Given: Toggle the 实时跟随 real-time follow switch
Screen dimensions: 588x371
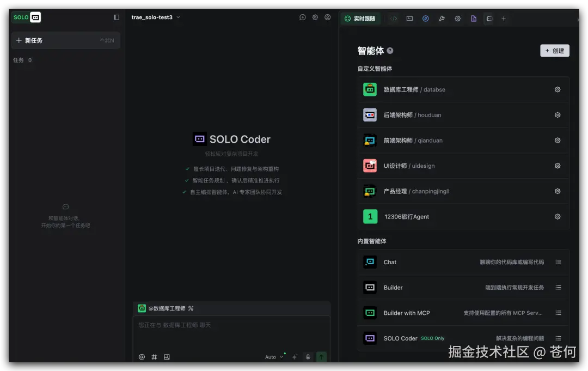Looking at the screenshot, I should [360, 18].
